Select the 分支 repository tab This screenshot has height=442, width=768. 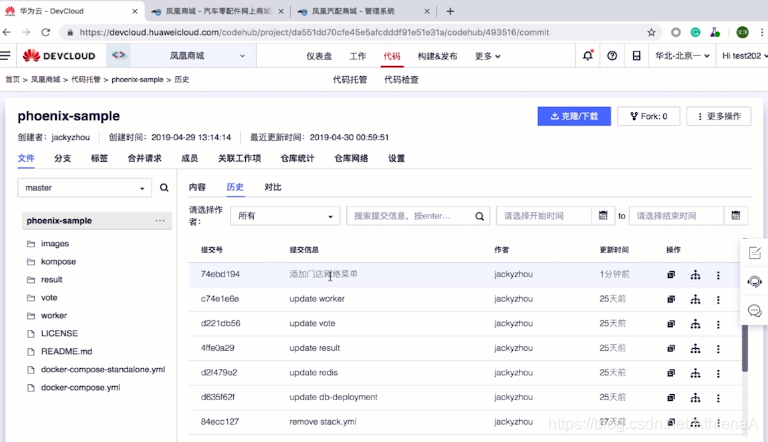[63, 158]
